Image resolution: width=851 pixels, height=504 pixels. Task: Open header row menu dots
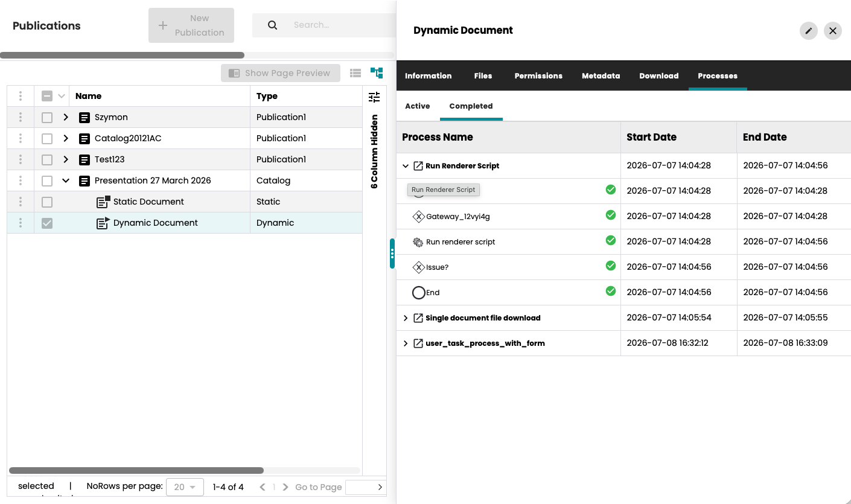pos(21,97)
